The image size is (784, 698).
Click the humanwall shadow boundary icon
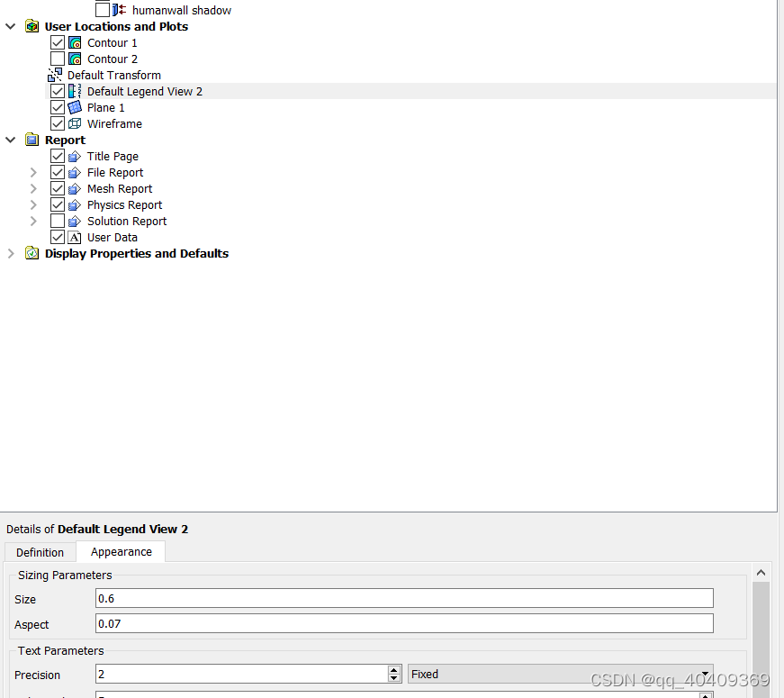point(119,10)
